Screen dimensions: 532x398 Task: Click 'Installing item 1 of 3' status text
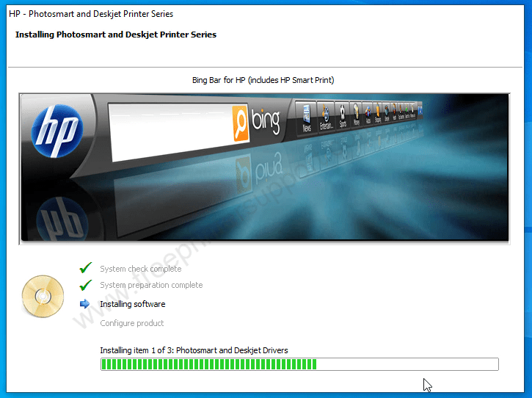[194, 350]
